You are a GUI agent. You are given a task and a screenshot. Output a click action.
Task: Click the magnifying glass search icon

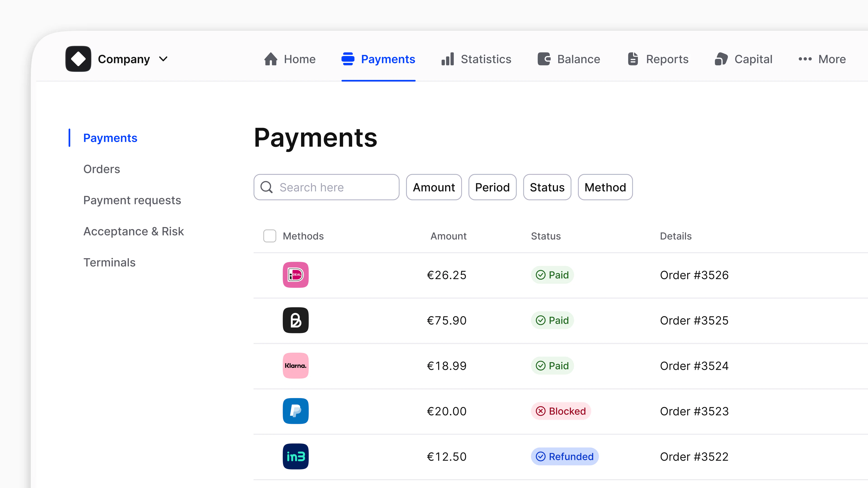(x=266, y=187)
